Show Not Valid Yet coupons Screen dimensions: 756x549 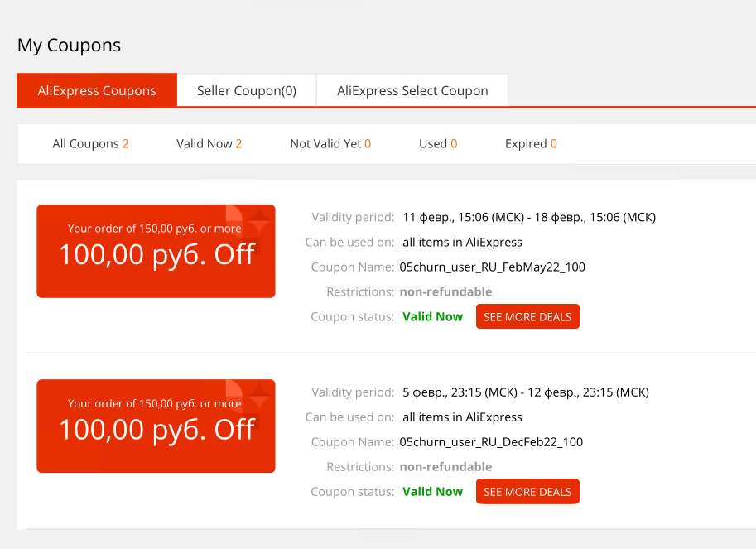click(330, 143)
